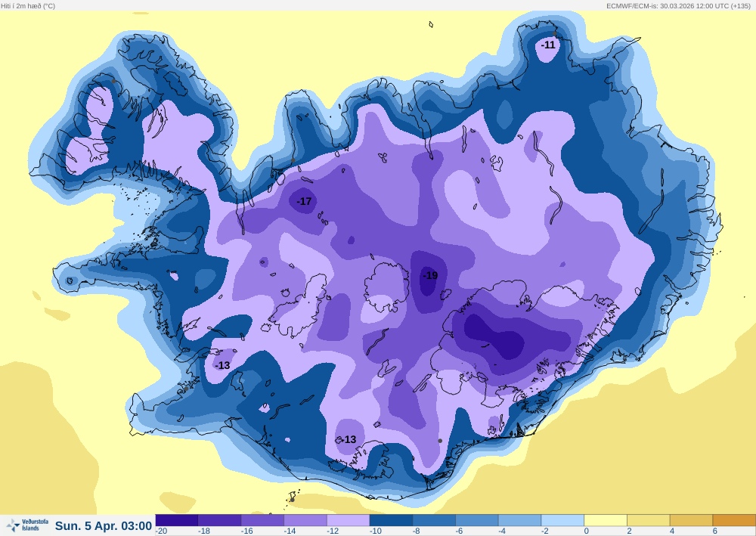Viewport: 756px width, 536px height.
Task: Click the Veðurstofa Íslands logo
Action: [x=27, y=525]
